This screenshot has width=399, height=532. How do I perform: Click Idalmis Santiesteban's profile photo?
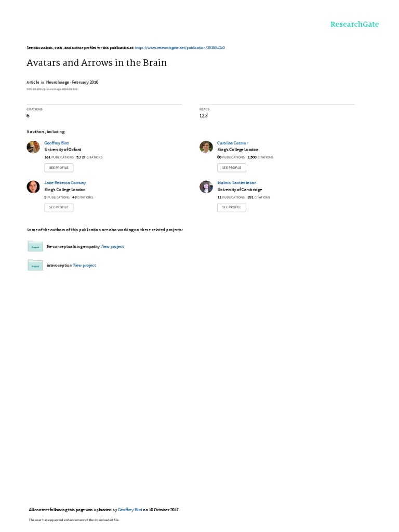(x=206, y=187)
